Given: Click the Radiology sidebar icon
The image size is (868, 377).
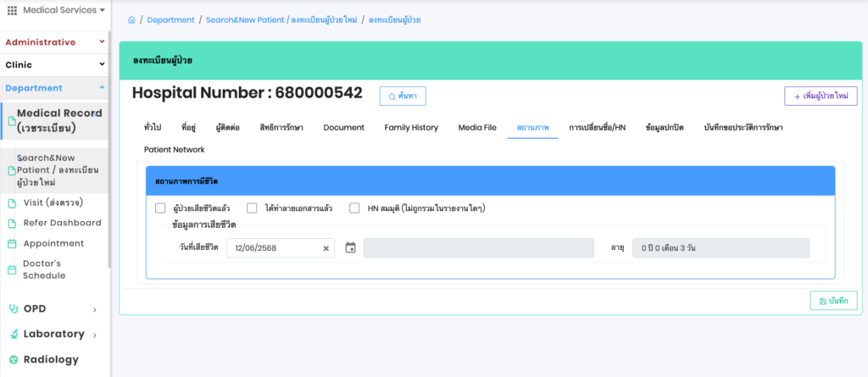Looking at the screenshot, I should pos(13,359).
